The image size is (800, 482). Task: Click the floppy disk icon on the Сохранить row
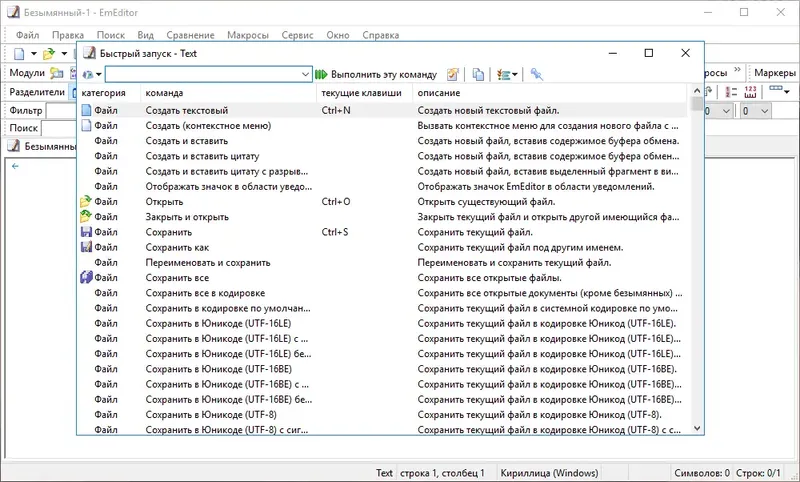(86, 232)
